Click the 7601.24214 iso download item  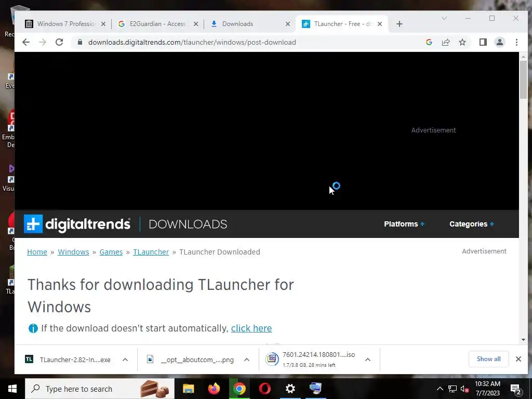coord(311,360)
